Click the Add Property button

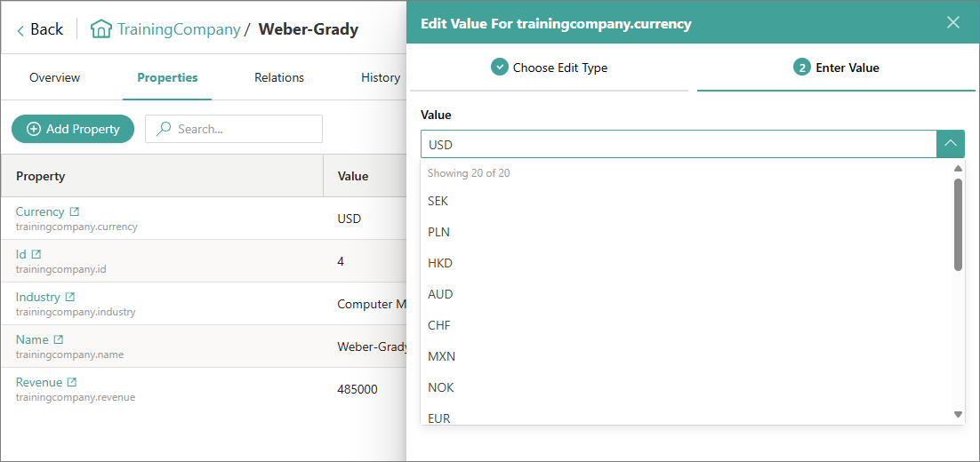[73, 129]
